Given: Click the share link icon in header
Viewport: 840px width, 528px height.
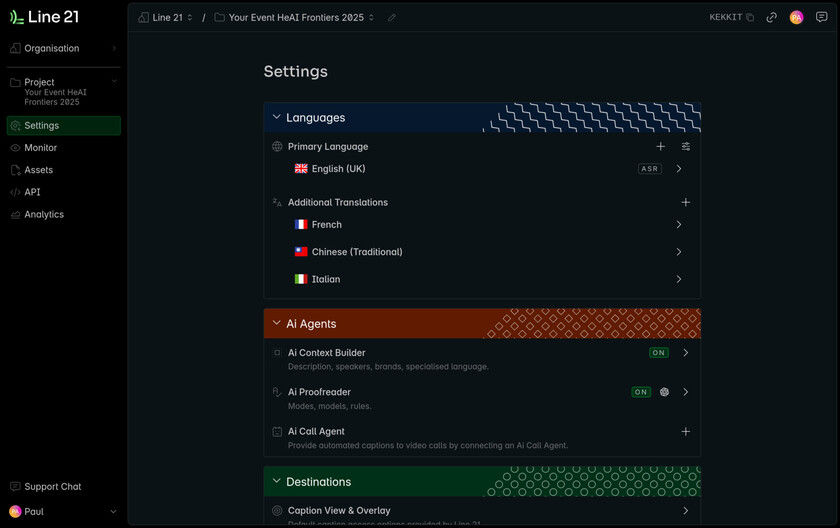Looking at the screenshot, I should click(772, 17).
